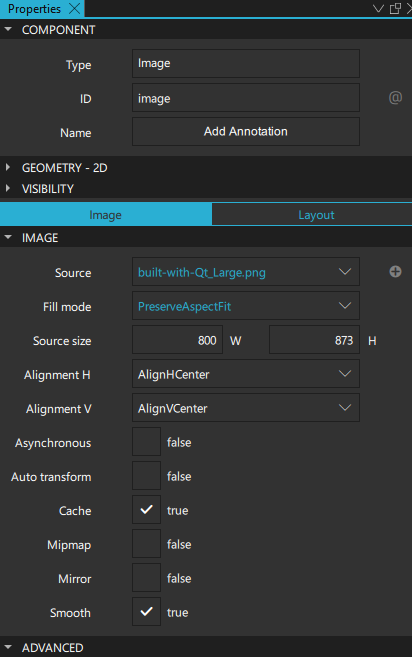
Task: Toggle the Mipmap checkbox
Action: point(146,543)
